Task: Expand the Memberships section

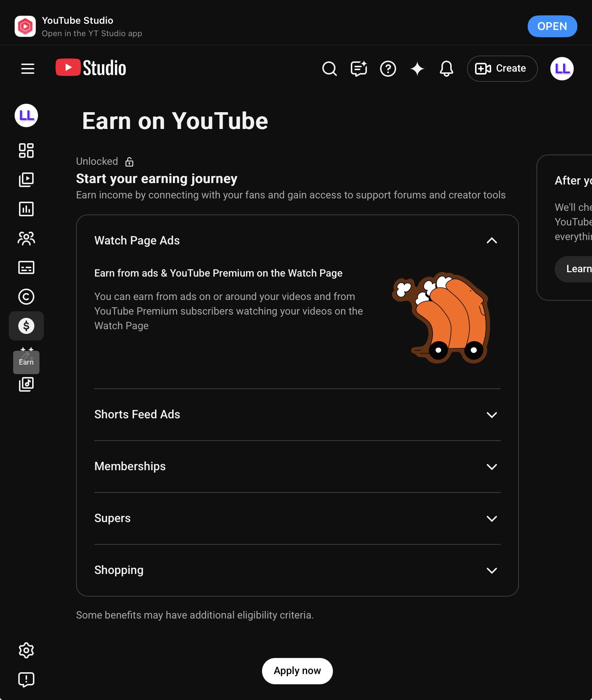Action: [492, 467]
